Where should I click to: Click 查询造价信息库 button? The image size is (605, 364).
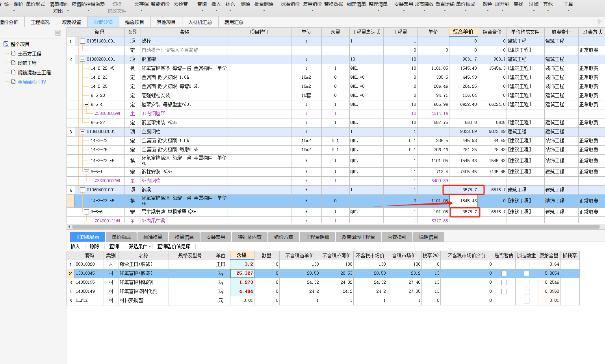[174, 246]
